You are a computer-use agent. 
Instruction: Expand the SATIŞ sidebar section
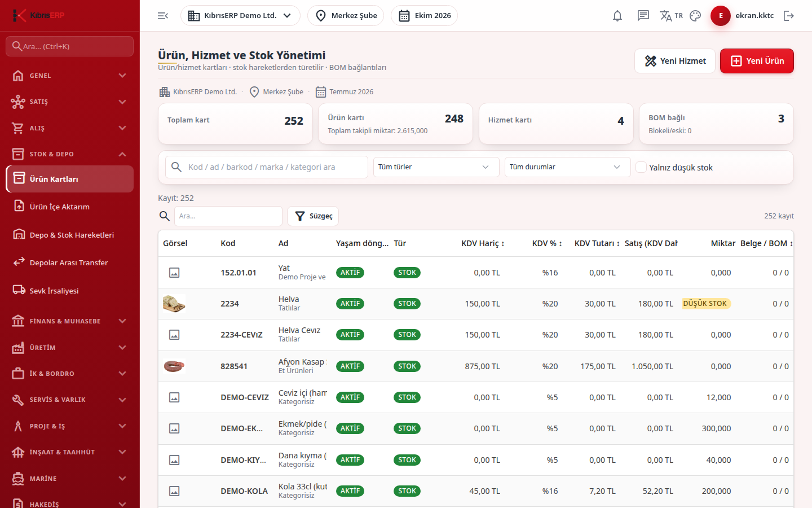(70, 102)
